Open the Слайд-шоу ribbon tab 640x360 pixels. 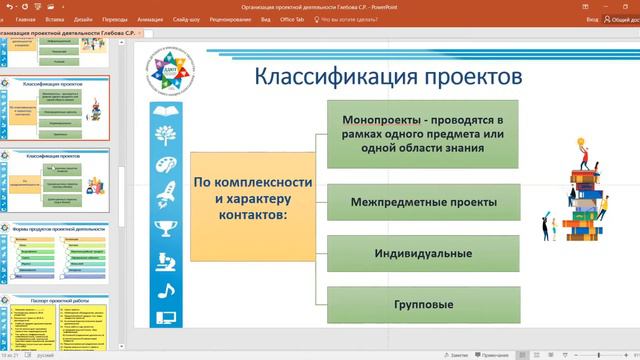tap(186, 19)
